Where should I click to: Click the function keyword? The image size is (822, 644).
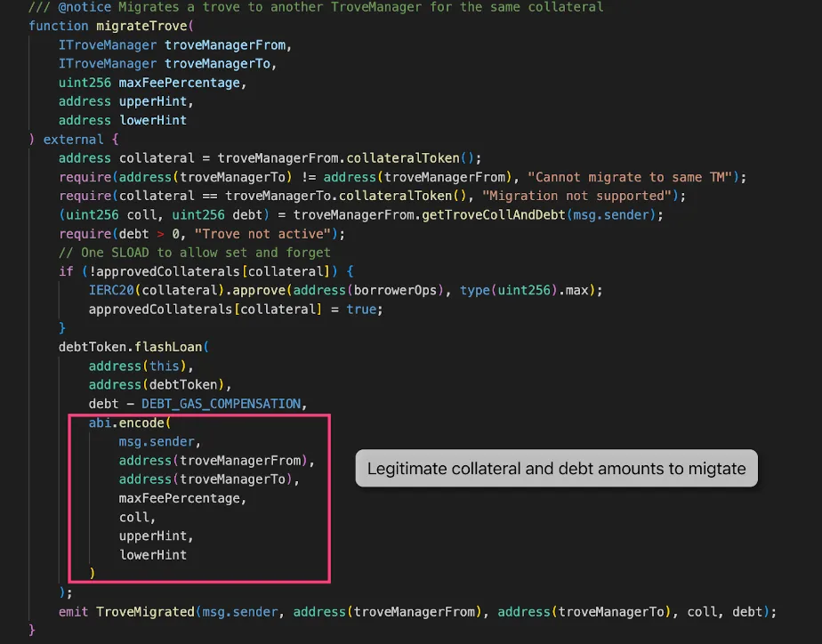pyautogui.click(x=59, y=26)
